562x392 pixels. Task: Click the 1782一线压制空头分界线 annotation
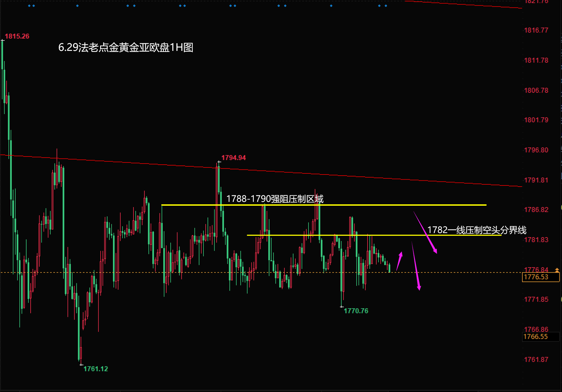tap(477, 230)
